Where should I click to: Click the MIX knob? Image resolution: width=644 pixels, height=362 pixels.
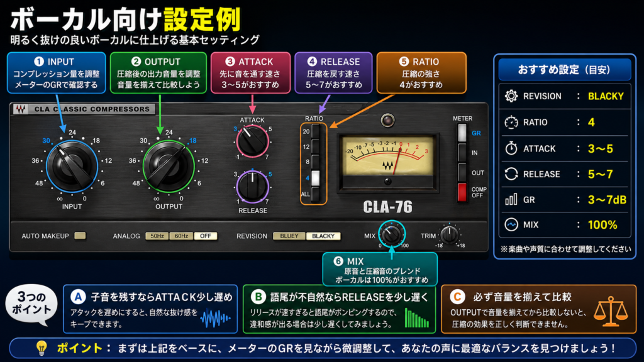[x=391, y=234]
